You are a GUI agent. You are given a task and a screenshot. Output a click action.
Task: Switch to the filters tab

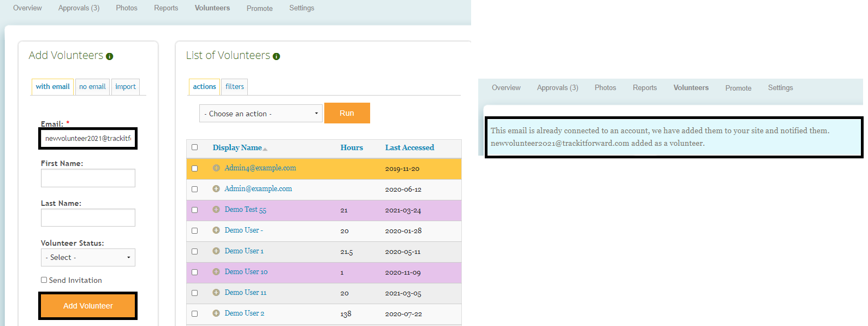coord(235,87)
